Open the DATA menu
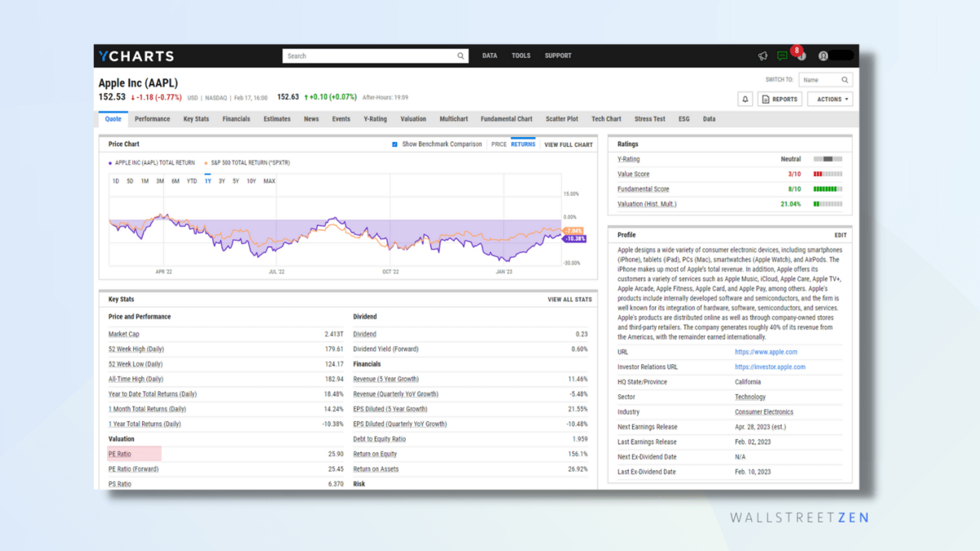Image resolution: width=980 pixels, height=551 pixels. (489, 56)
